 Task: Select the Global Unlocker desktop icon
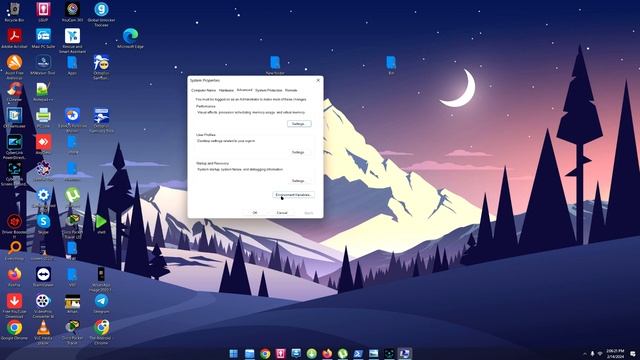101,14
